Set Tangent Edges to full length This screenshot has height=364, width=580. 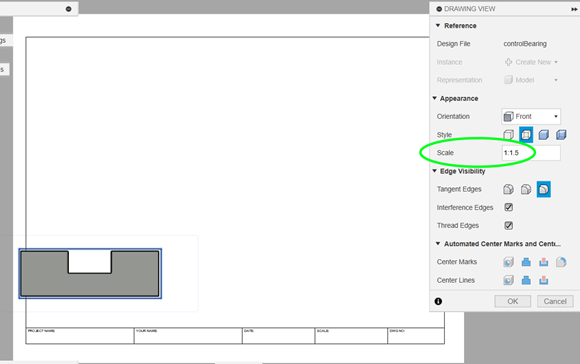point(508,189)
